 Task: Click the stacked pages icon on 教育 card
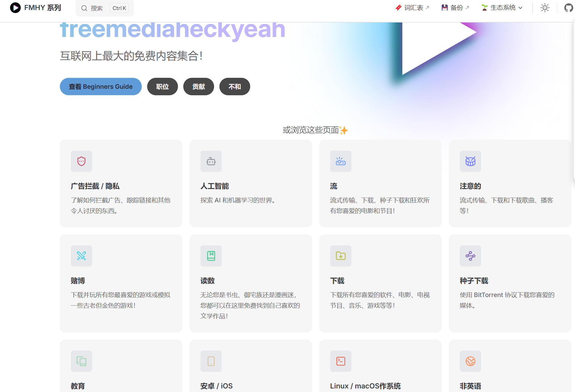[81, 361]
